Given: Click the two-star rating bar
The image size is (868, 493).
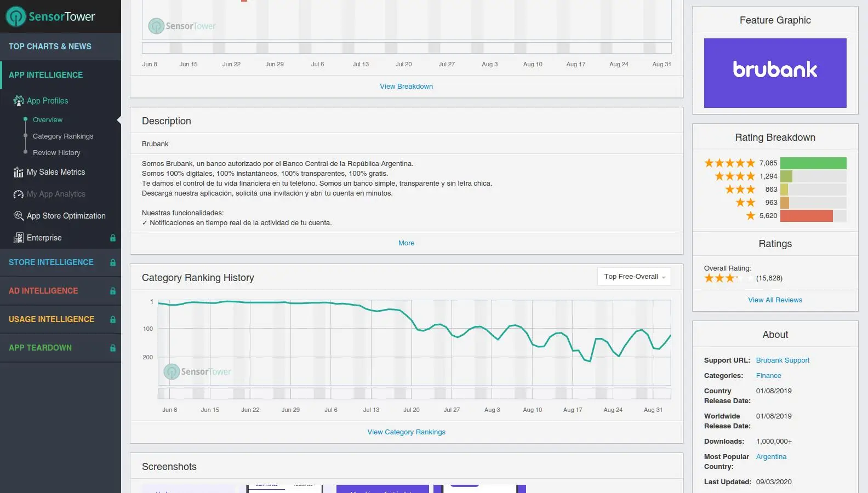Looking at the screenshot, I should click(x=813, y=203).
